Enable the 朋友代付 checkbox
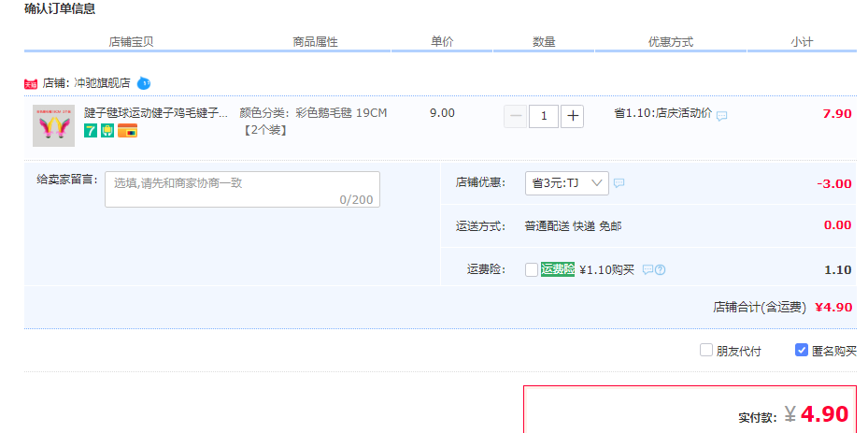The height and width of the screenshot is (433, 868). point(705,350)
